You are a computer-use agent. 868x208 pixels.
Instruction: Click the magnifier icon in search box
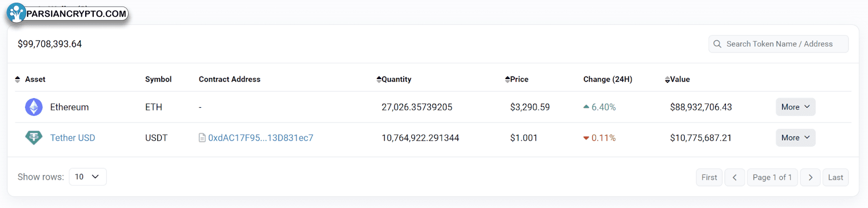[717, 44]
